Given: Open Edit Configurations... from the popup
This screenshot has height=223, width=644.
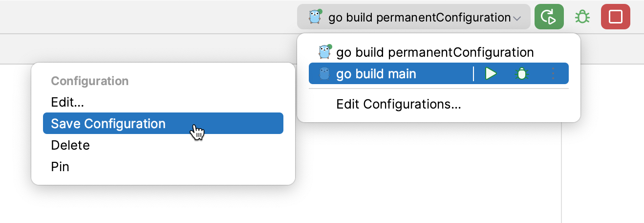Looking at the screenshot, I should pyautogui.click(x=399, y=104).
